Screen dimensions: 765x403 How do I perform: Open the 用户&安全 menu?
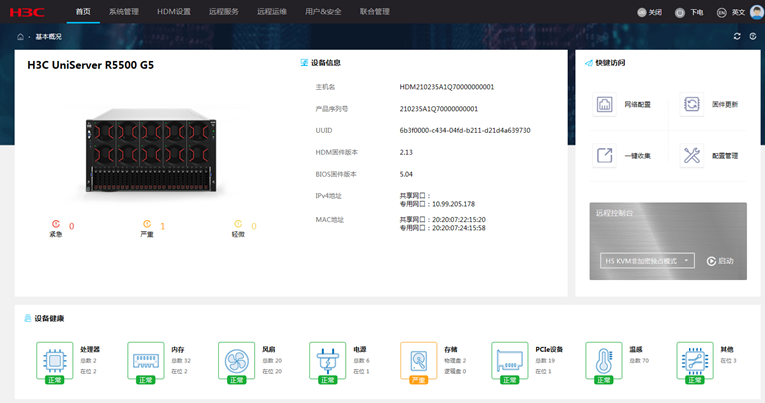click(x=323, y=12)
